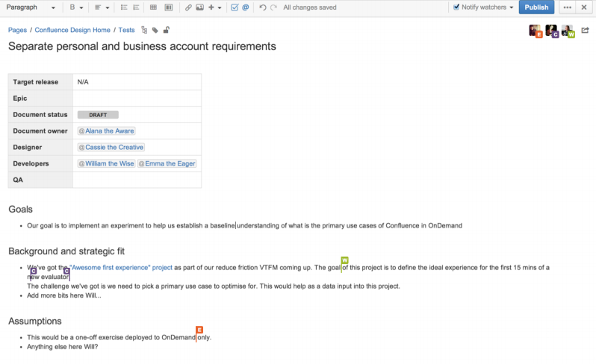Click the Assumptions heading
The image size is (596, 364).
tap(35, 321)
